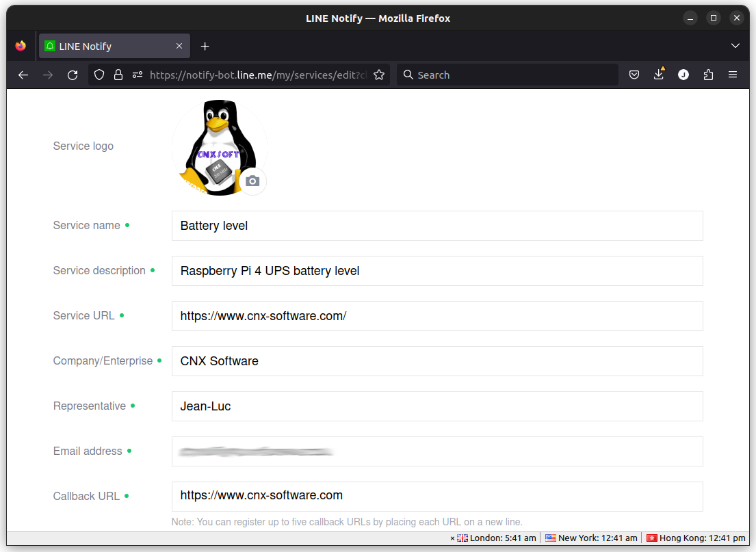Reload the current page
756x552 pixels.
click(x=73, y=75)
